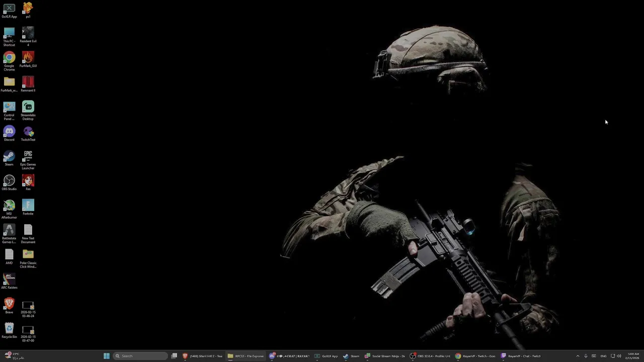Switch to RPCS3 File Explorer taskbar window
This screenshot has height=362, width=644.
[246, 356]
